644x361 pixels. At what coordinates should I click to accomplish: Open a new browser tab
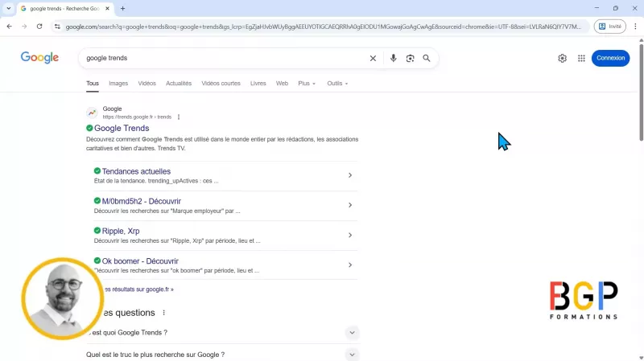point(122,8)
